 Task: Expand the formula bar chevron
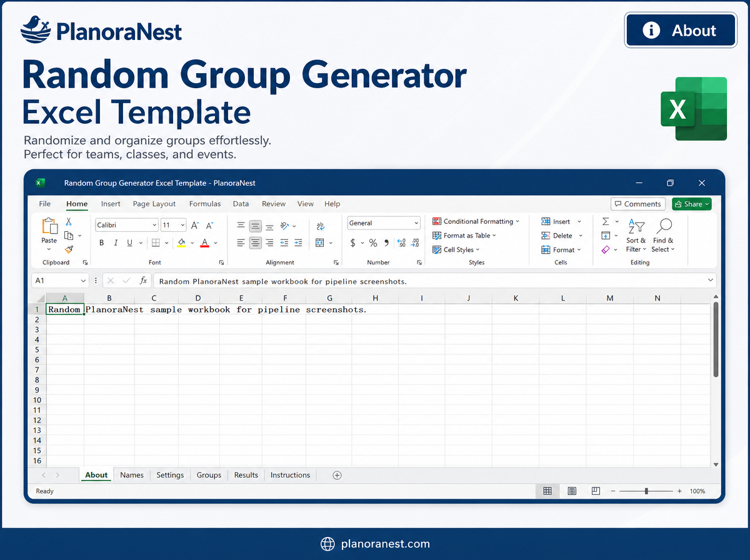pos(710,281)
